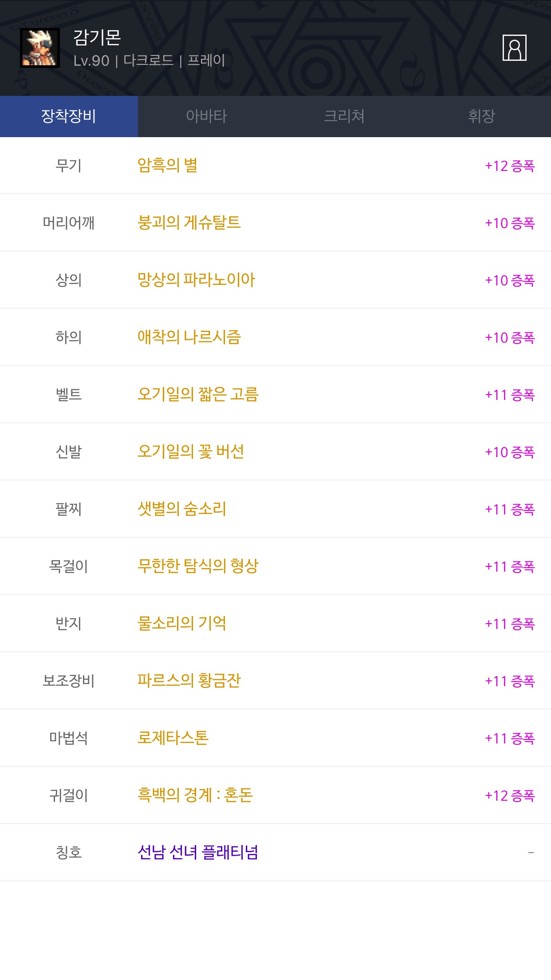This screenshot has width=551, height=980.
Task: Open earring 흑백의 경계 : 혼돈
Action: coord(195,795)
